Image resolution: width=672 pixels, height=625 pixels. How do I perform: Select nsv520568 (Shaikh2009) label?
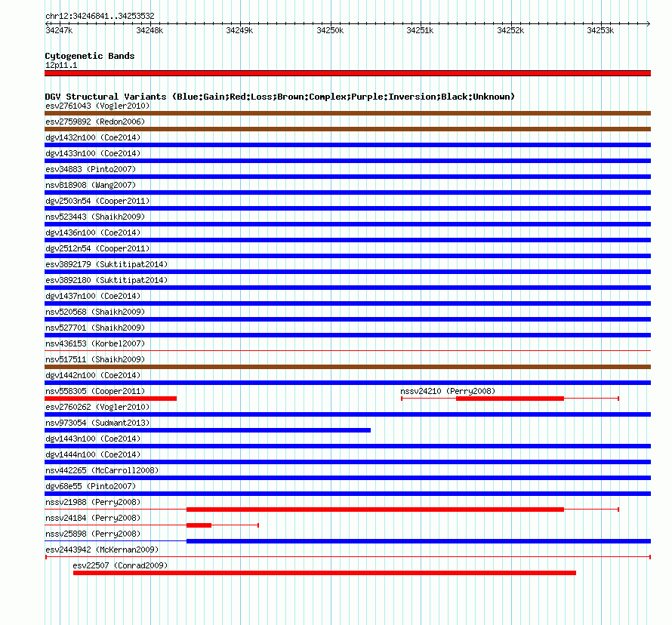[95, 312]
